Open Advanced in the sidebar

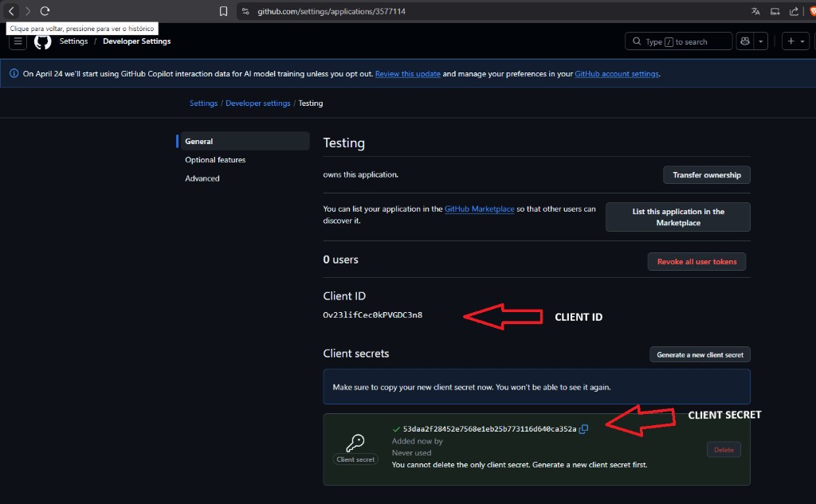tap(202, 178)
